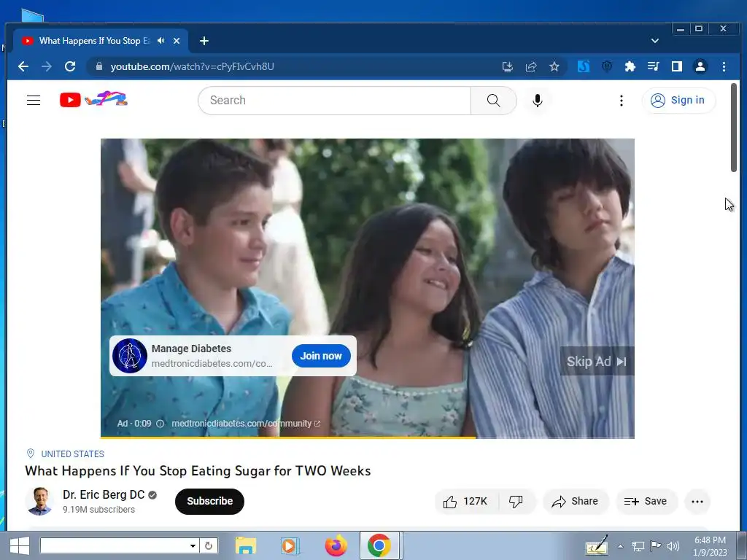Click the address bar URL

pos(192,66)
